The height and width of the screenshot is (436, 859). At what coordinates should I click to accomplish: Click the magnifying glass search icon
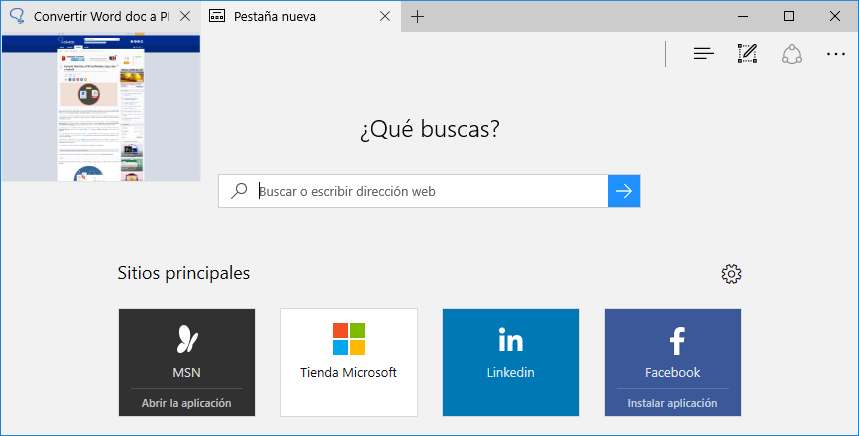239,191
